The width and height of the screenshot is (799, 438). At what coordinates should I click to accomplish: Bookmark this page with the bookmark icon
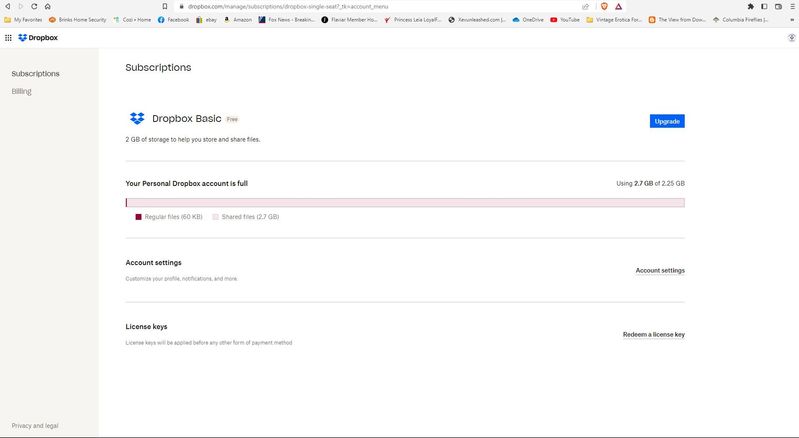click(165, 7)
